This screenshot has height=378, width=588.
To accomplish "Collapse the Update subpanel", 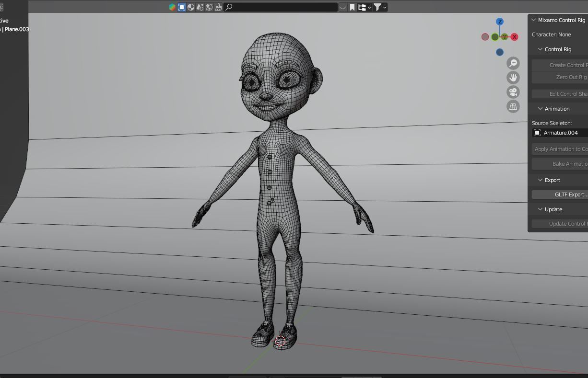I will pos(540,209).
